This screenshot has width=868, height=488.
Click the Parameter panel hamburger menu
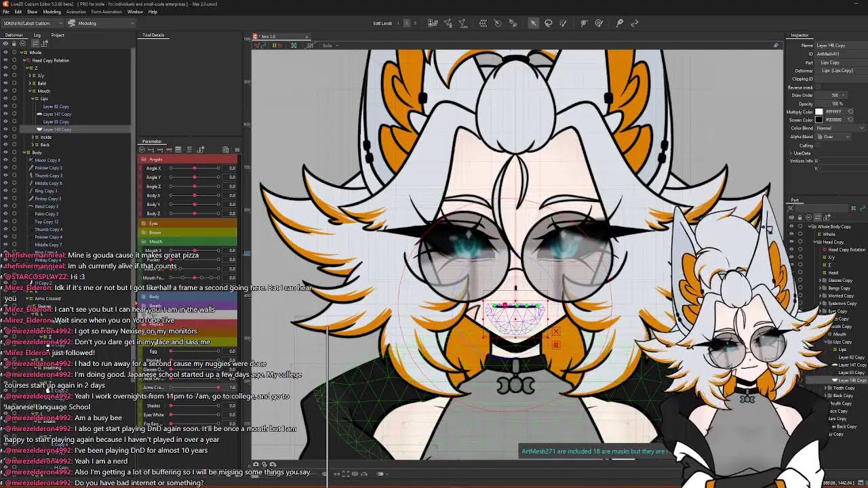point(237,149)
